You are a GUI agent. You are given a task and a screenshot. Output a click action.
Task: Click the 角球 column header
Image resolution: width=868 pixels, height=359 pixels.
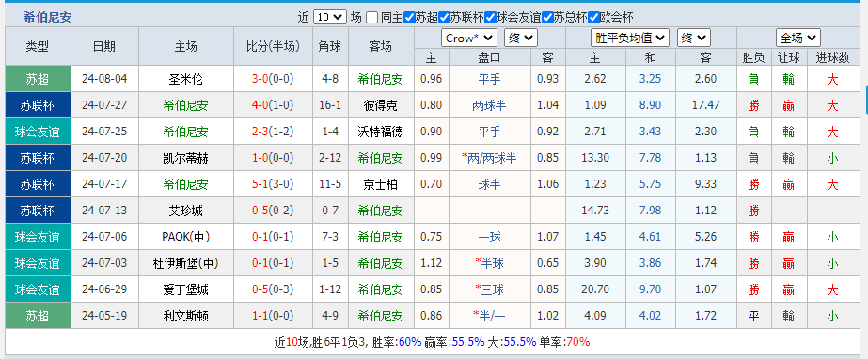330,46
